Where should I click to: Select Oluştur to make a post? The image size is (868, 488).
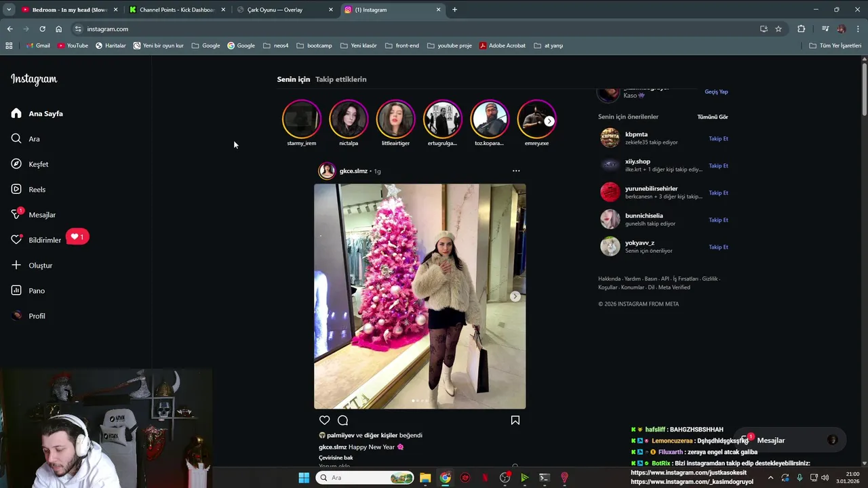[32, 265]
